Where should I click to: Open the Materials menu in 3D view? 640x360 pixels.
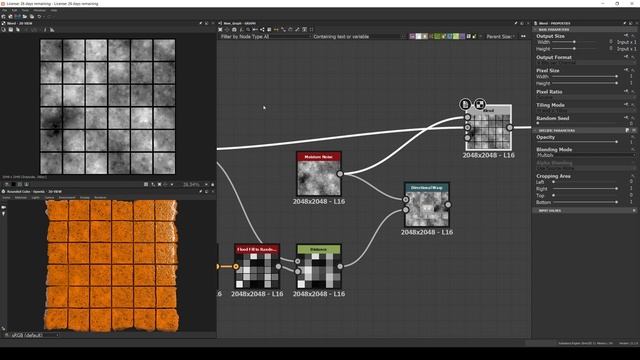click(21, 198)
